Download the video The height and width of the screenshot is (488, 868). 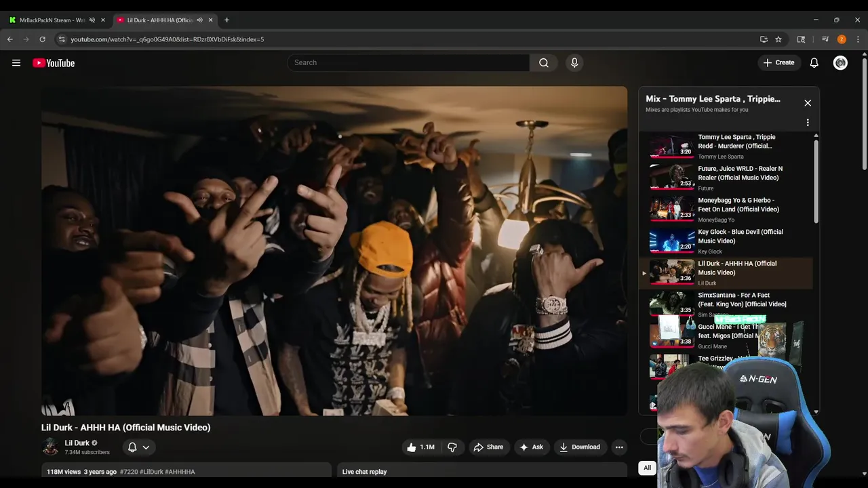point(580,447)
